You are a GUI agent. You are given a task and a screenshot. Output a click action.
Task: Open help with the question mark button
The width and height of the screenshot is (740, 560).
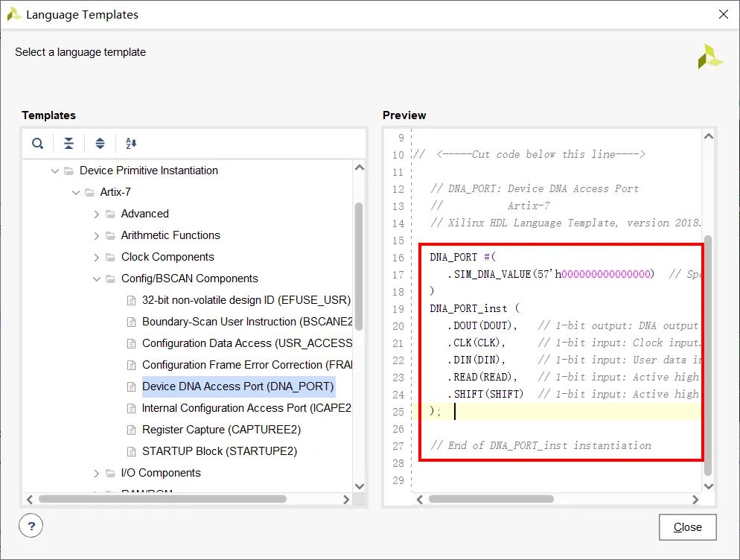pyautogui.click(x=31, y=526)
